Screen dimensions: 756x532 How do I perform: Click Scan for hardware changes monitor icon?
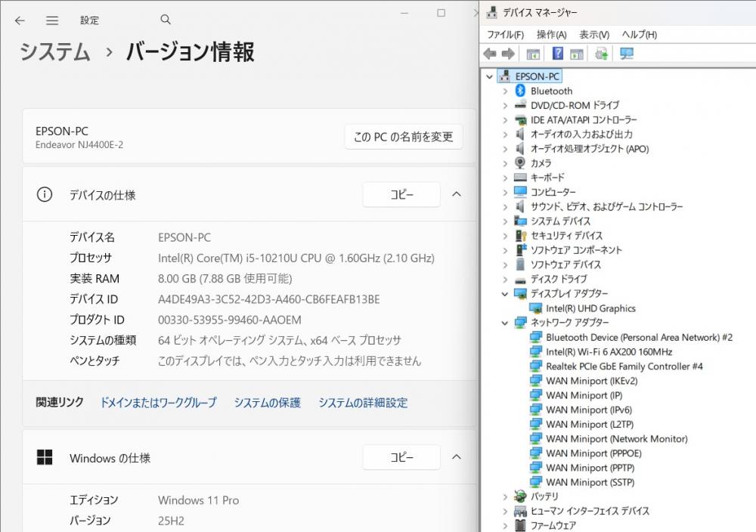(x=626, y=54)
